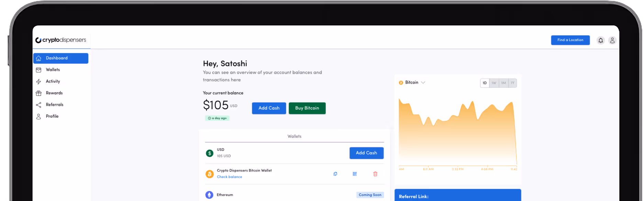This screenshot has width=644, height=201.
Task: Click the Activity lightning icon
Action: pos(38,82)
